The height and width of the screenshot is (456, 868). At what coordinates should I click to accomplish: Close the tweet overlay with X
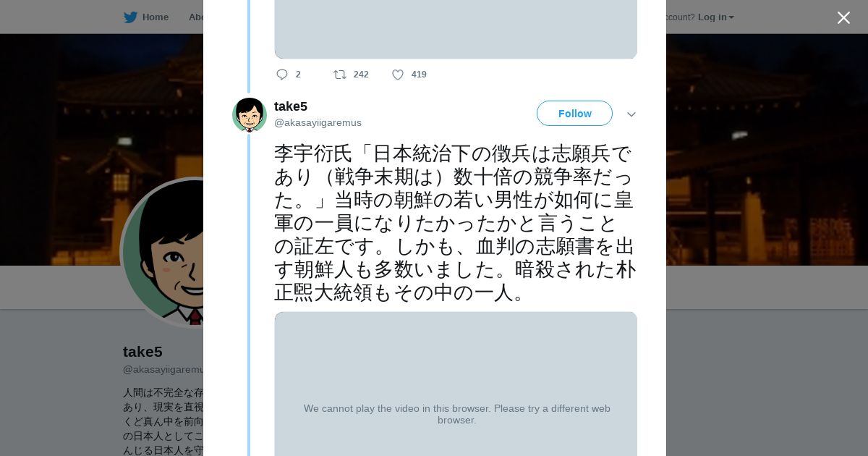(843, 17)
